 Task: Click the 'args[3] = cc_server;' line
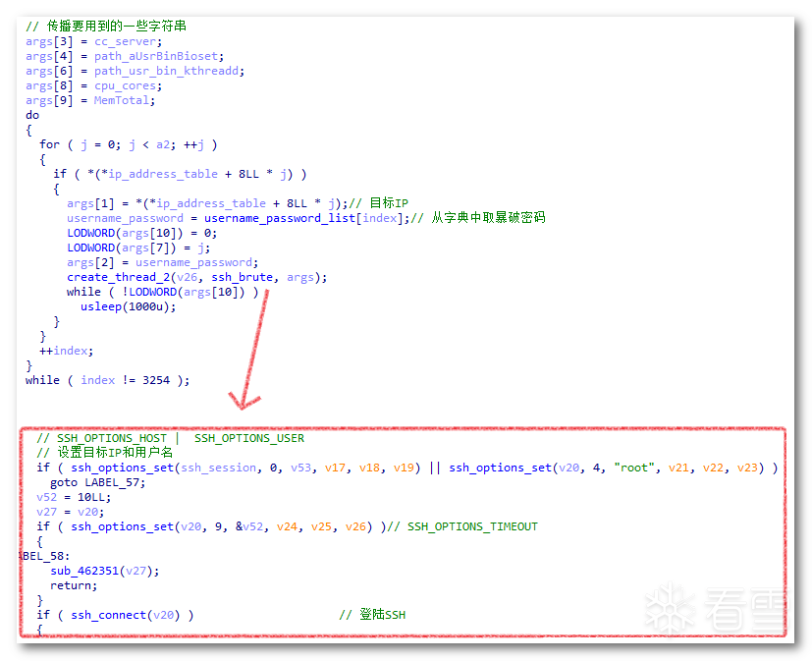pos(93,41)
